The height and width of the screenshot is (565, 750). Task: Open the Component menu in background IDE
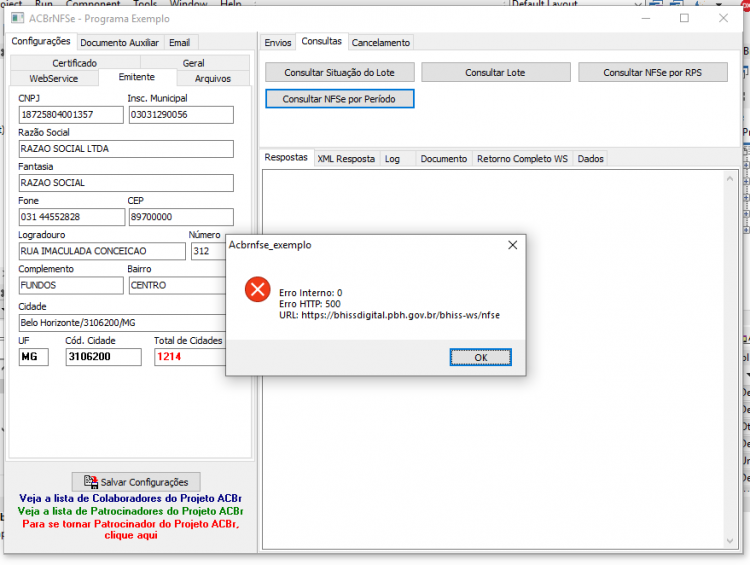click(x=93, y=3)
